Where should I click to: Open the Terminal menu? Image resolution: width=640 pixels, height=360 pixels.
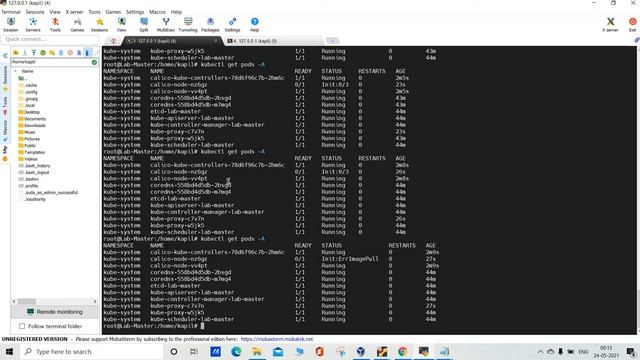point(11,12)
